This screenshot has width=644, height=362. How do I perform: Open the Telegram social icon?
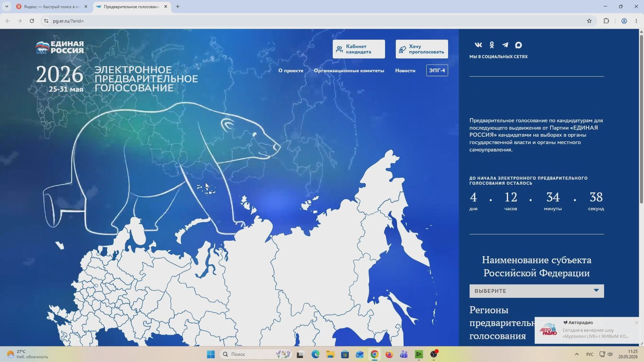505,45
